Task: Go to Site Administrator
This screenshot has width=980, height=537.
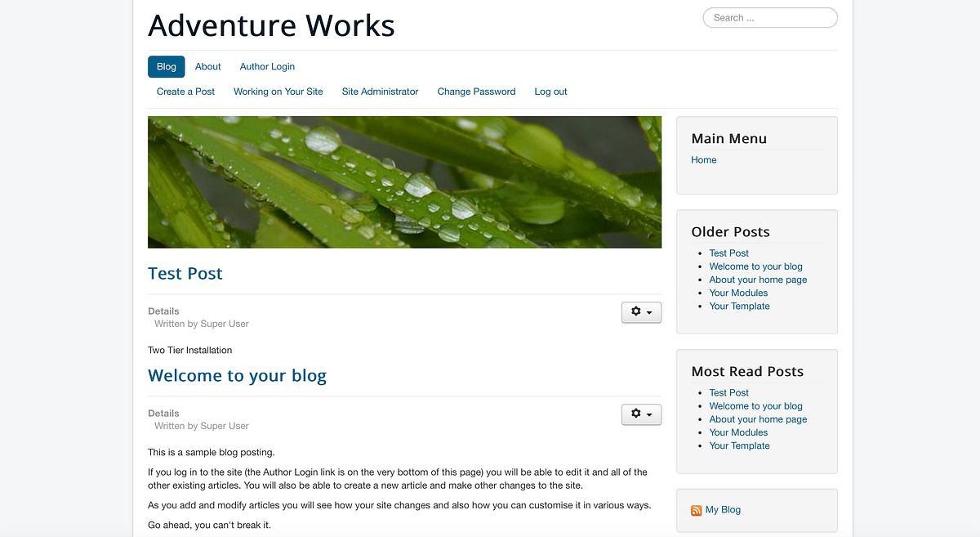Action: (x=380, y=92)
